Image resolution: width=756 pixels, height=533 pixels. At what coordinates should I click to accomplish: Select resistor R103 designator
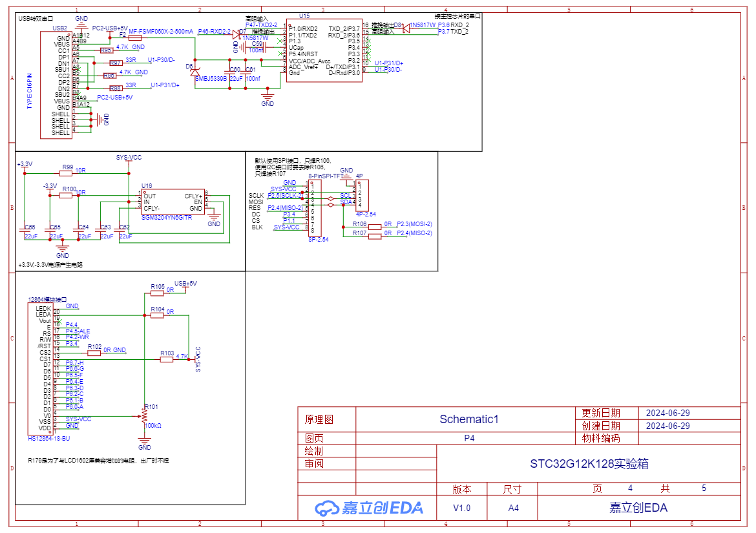tap(167, 353)
